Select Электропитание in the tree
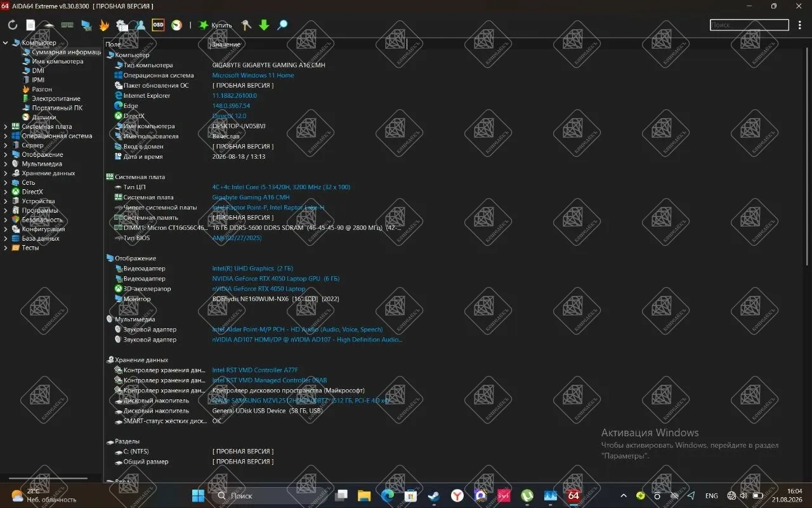This screenshot has width=812, height=508. (56, 99)
